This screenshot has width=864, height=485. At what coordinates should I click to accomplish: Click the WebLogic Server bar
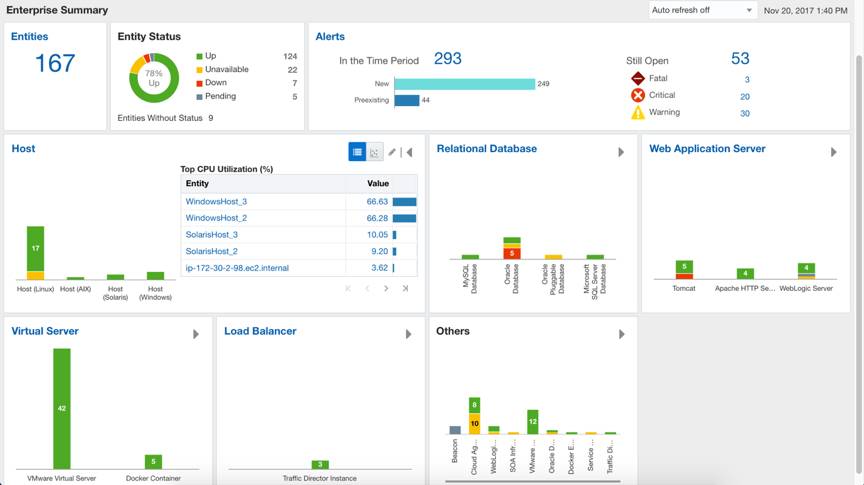point(806,271)
